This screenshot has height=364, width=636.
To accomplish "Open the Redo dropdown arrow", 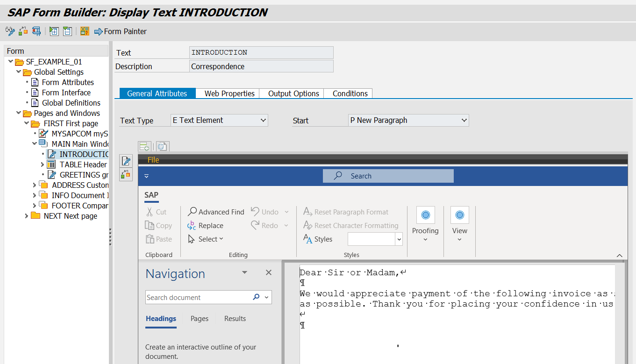I will click(x=287, y=225).
